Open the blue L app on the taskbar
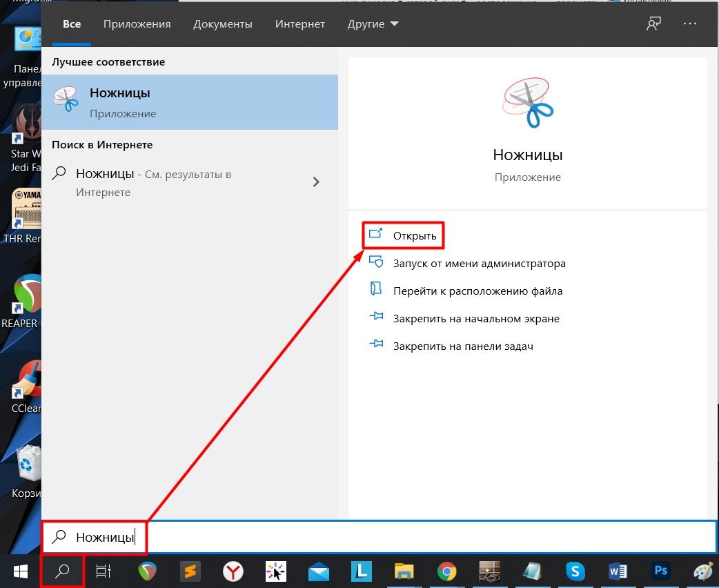 pyautogui.click(x=362, y=571)
